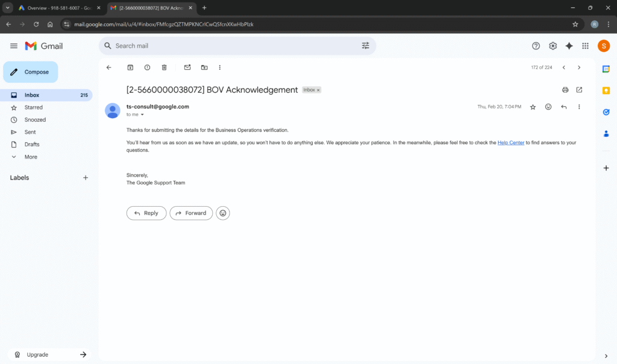Open the email in a new window
The image size is (617, 364).
click(x=579, y=90)
